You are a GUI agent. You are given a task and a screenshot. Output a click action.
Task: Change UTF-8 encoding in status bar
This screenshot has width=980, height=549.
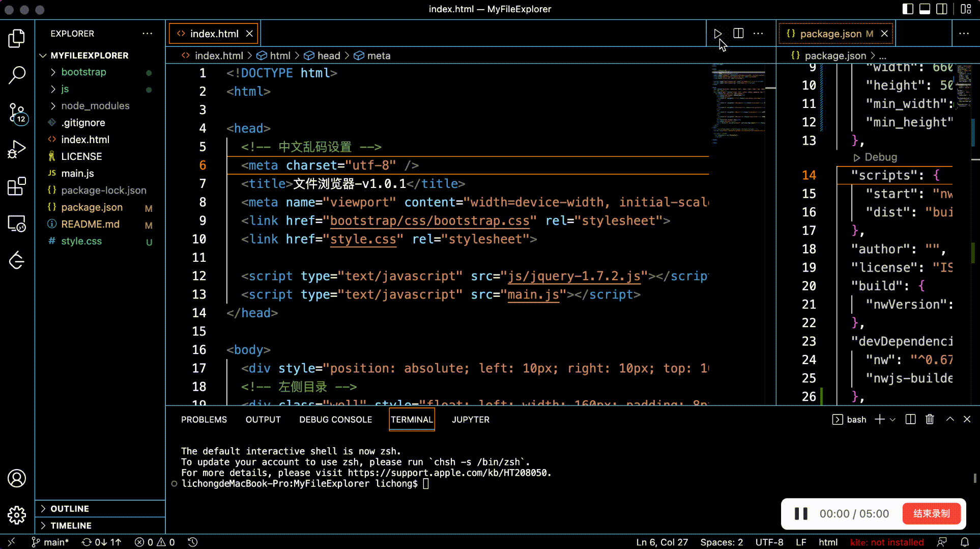[x=769, y=542]
